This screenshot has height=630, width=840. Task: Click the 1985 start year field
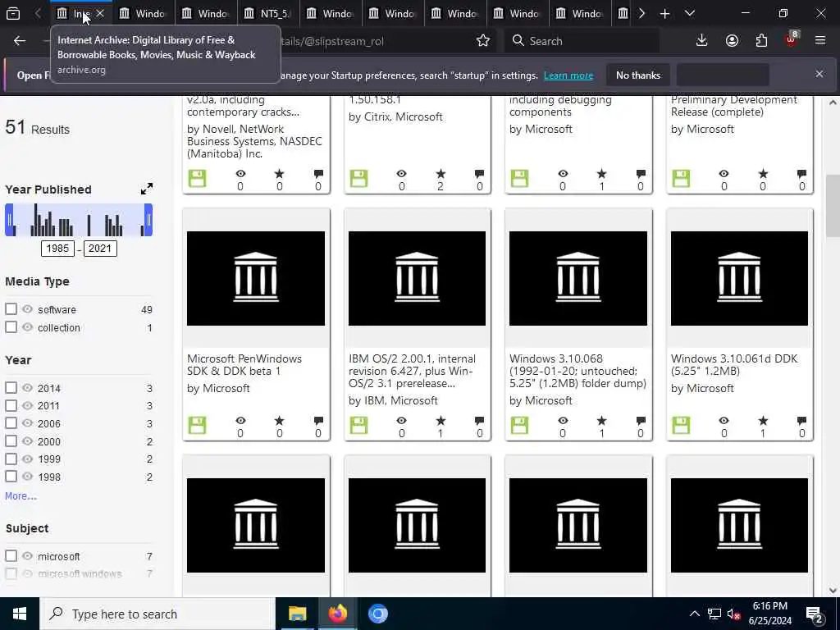pos(58,249)
